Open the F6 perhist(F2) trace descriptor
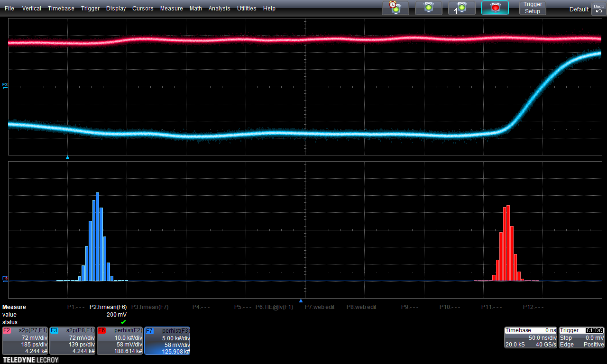This screenshot has height=364, width=607. (120, 340)
